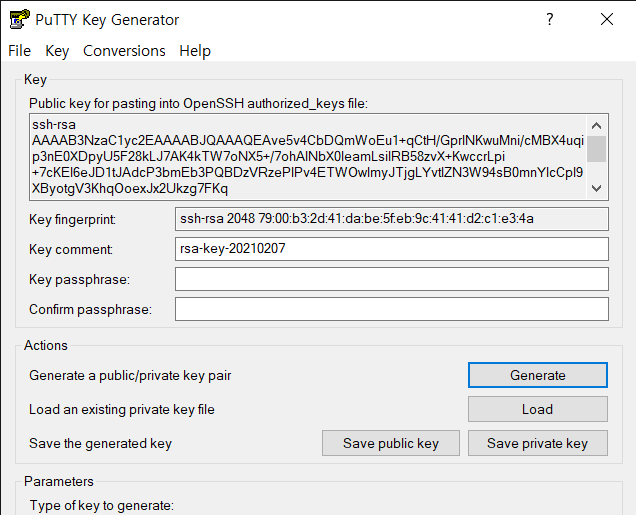Click 'Type of key to generate:' label
This screenshot has height=515, width=636.
pos(101,506)
